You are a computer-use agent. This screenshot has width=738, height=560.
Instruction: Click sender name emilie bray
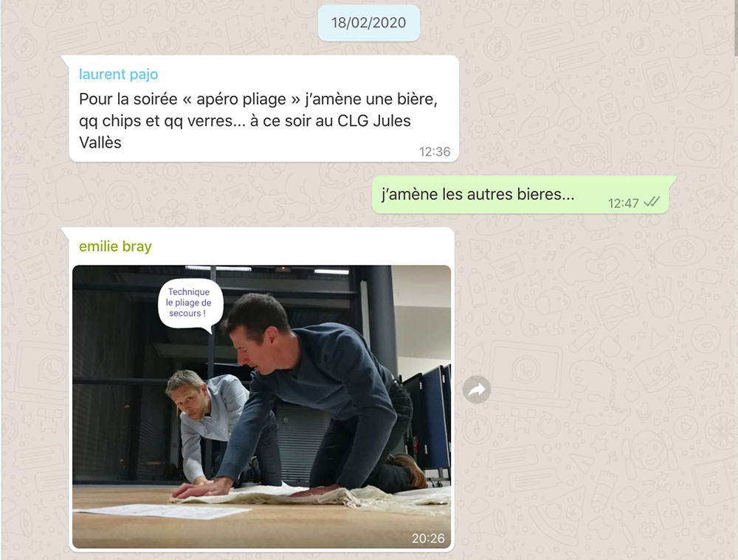(x=115, y=246)
